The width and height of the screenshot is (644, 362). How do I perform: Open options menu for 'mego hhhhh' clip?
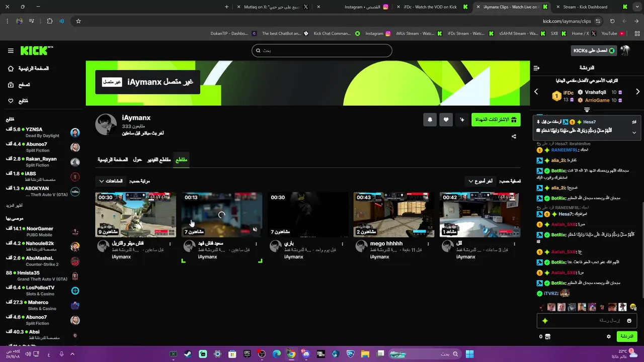coord(428,244)
